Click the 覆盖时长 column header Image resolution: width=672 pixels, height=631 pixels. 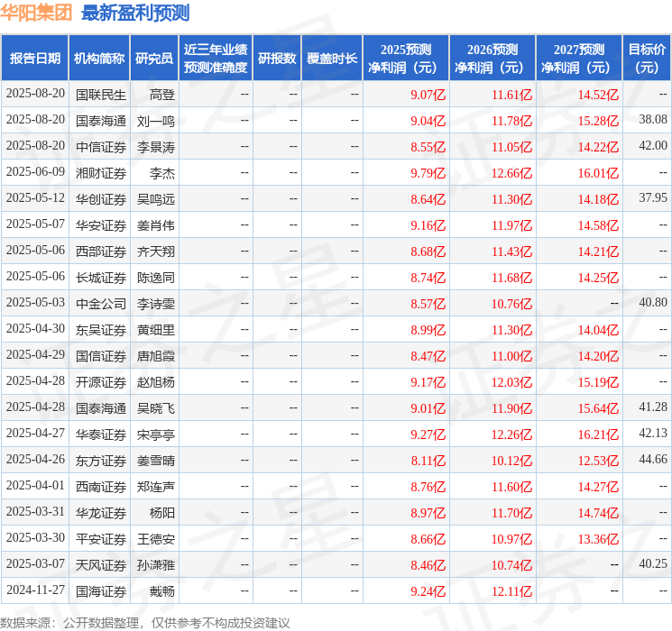point(332,59)
